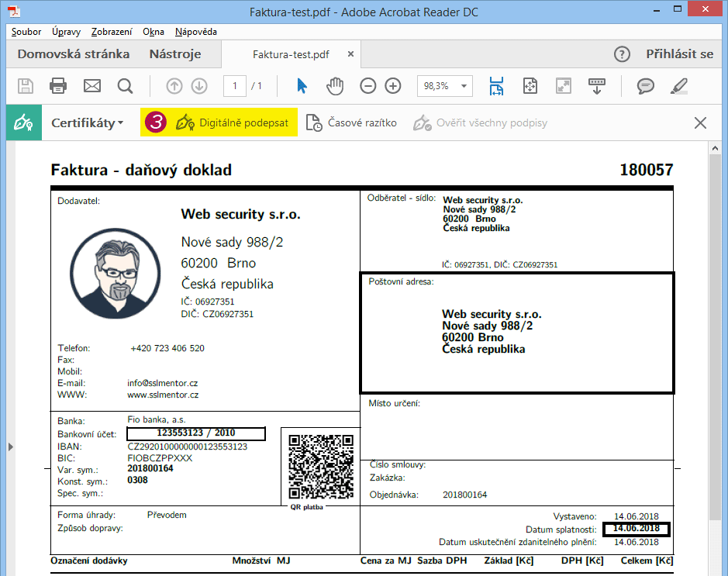The width and height of the screenshot is (728, 576).
Task: Click Časové razítko button
Action: click(351, 123)
